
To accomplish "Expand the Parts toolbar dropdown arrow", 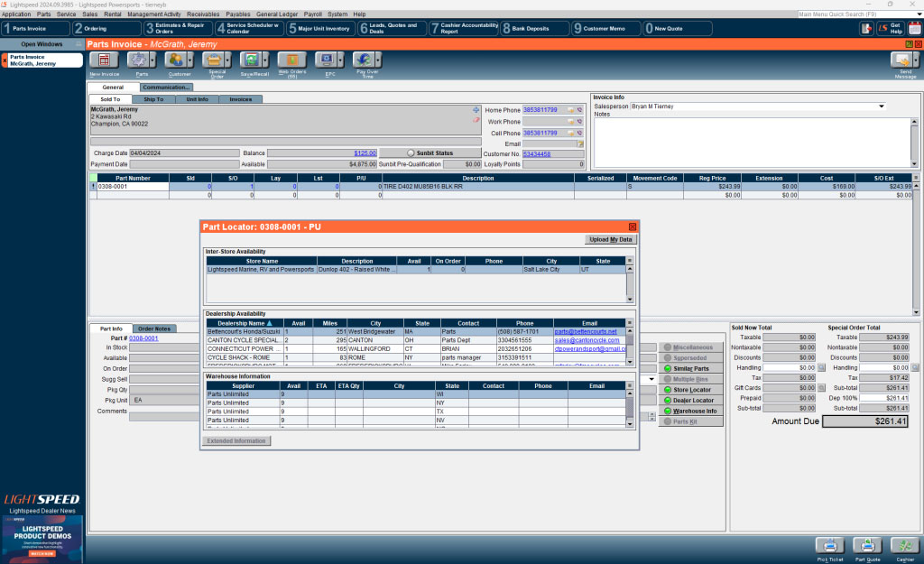I will (152, 60).
